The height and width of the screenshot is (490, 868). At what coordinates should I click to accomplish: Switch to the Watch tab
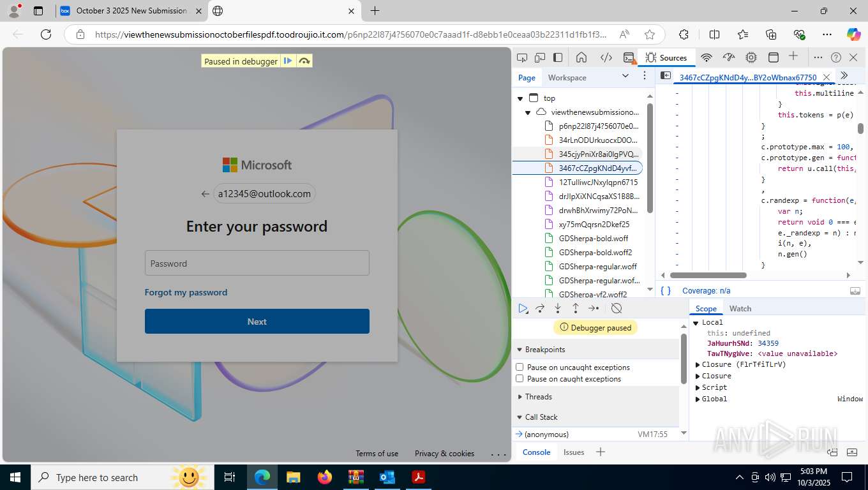click(x=740, y=308)
